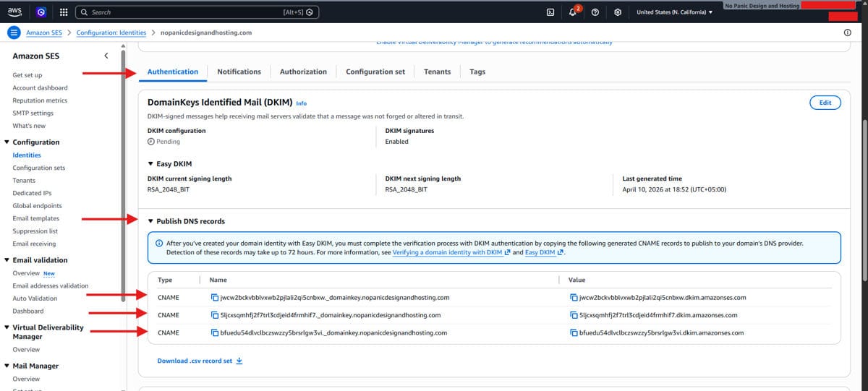Switch to the Tags tab
The image size is (868, 391).
tap(477, 72)
